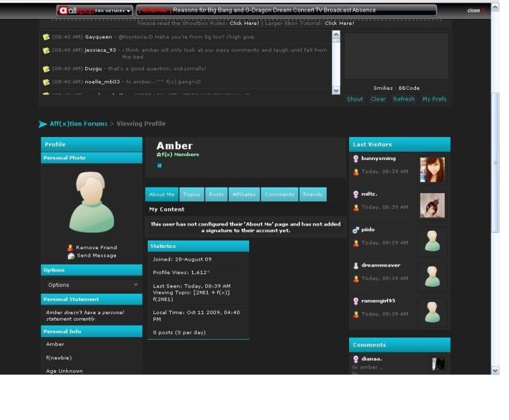
Task: Open the Friends tab
Action: 312,194
